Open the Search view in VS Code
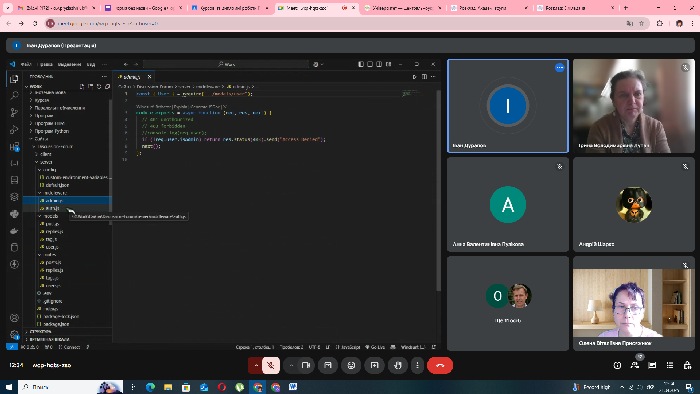The height and width of the screenshot is (394, 700). click(x=14, y=95)
